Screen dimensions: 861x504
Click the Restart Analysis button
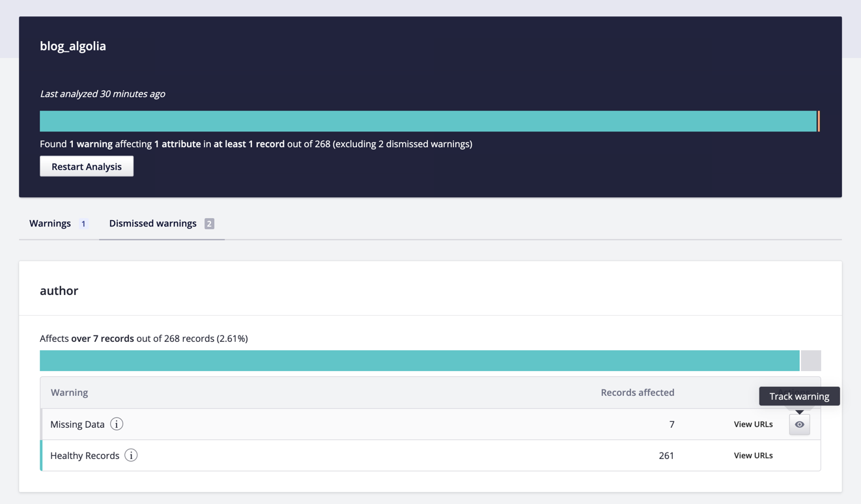pyautogui.click(x=87, y=166)
